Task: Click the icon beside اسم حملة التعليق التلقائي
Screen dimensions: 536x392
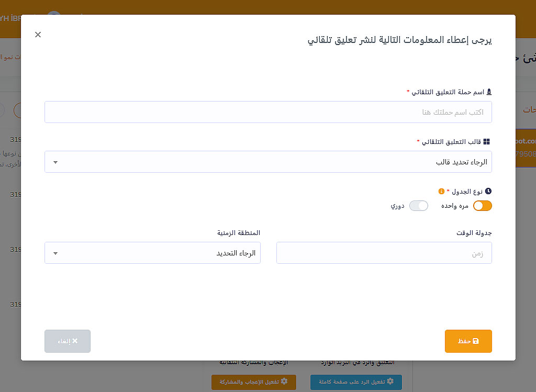Action: coord(489,92)
